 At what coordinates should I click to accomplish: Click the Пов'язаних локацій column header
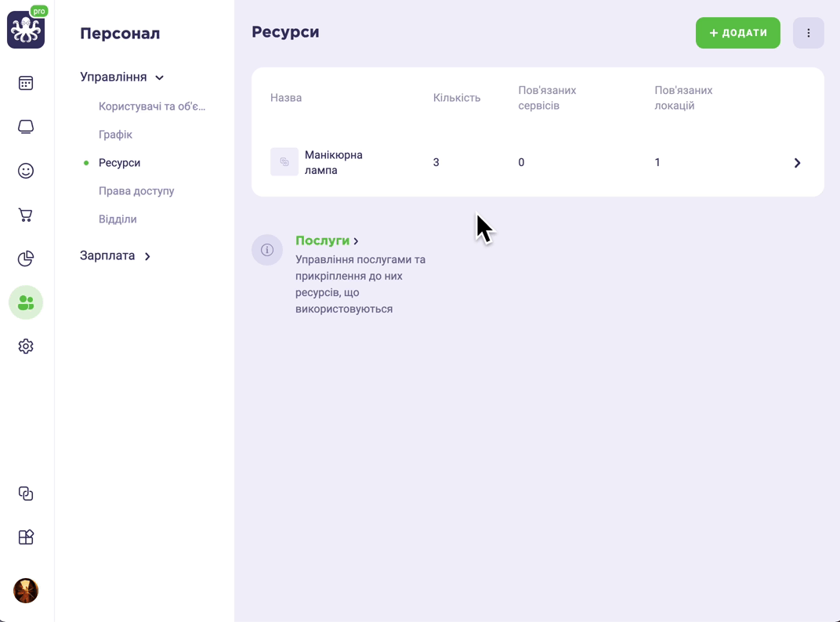point(683,97)
